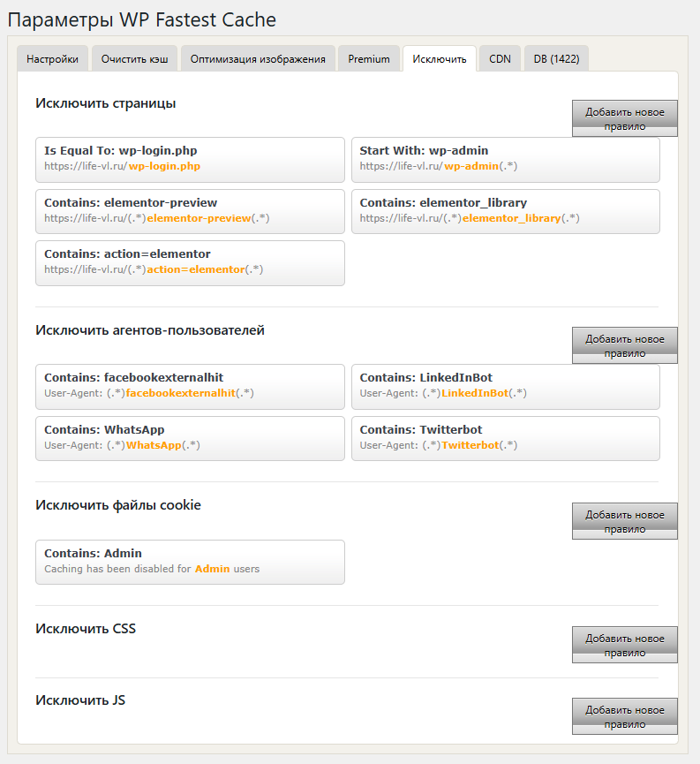Add new rule for Исключить страницы
The image size is (700, 764).
coord(624,118)
